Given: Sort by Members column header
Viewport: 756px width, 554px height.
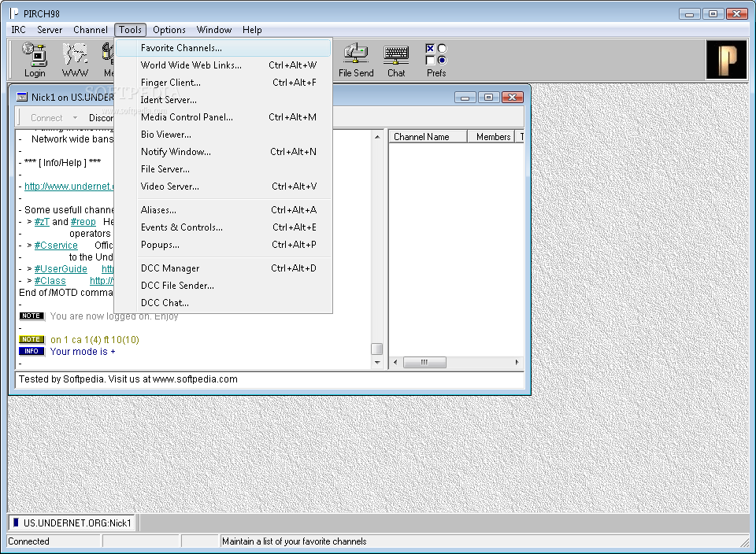Looking at the screenshot, I should coord(491,137).
